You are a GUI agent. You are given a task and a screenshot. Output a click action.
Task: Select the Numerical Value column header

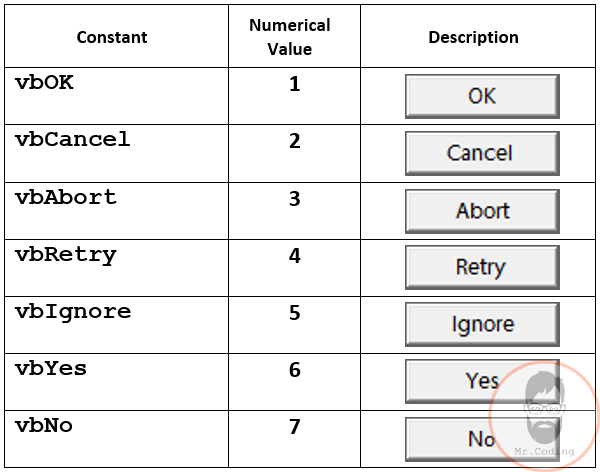(290, 37)
